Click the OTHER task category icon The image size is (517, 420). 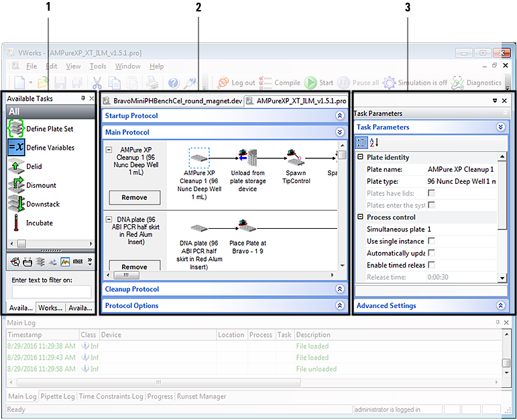(78, 262)
